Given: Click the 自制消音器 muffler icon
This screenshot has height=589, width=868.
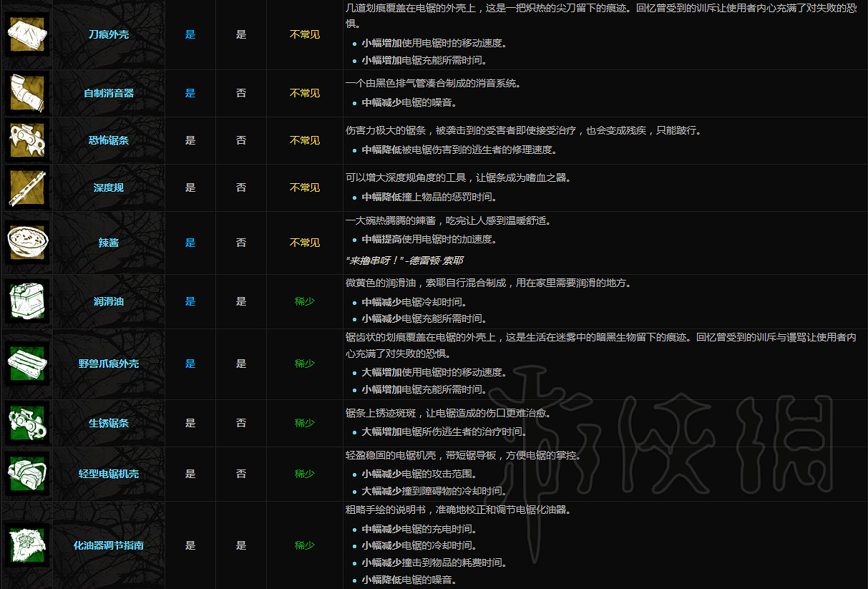Looking at the screenshot, I should [26, 93].
